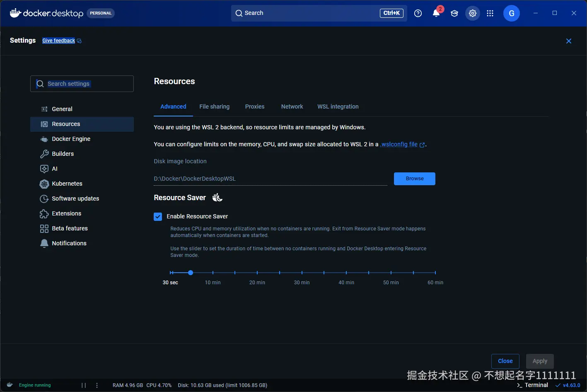Viewport: 587px width, 392px height.
Task: Select Resources in settings sidebar
Action: (x=82, y=124)
